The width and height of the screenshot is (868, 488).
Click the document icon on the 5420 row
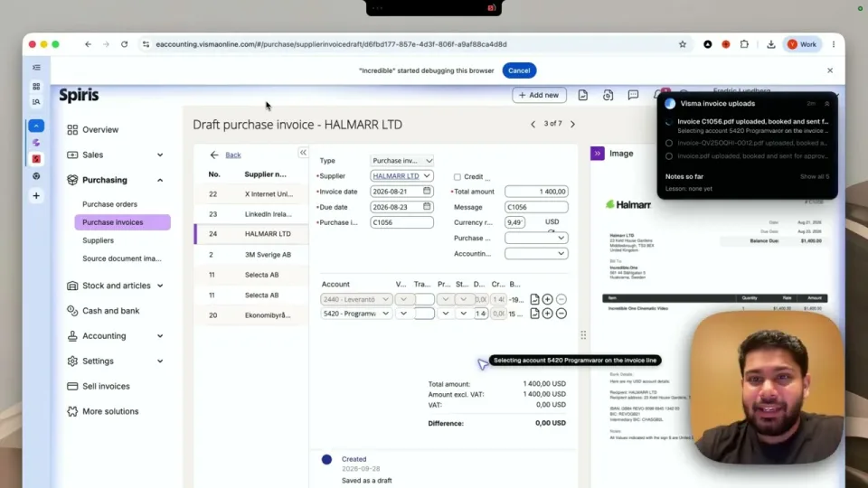534,314
